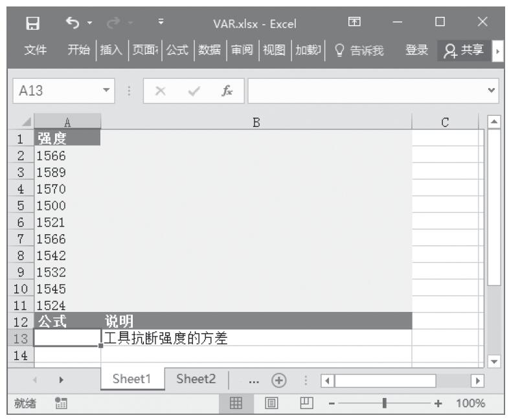Open the 文件 menu tab
Viewport: 509px width, 420px height.
coord(35,50)
